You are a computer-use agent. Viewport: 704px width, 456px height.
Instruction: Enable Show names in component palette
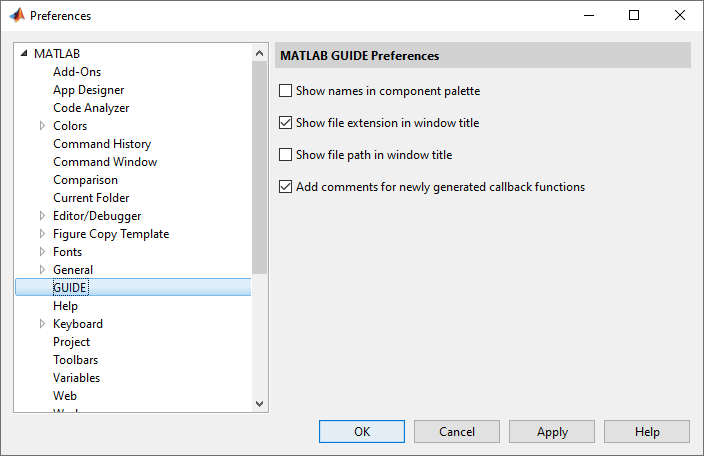tap(286, 91)
